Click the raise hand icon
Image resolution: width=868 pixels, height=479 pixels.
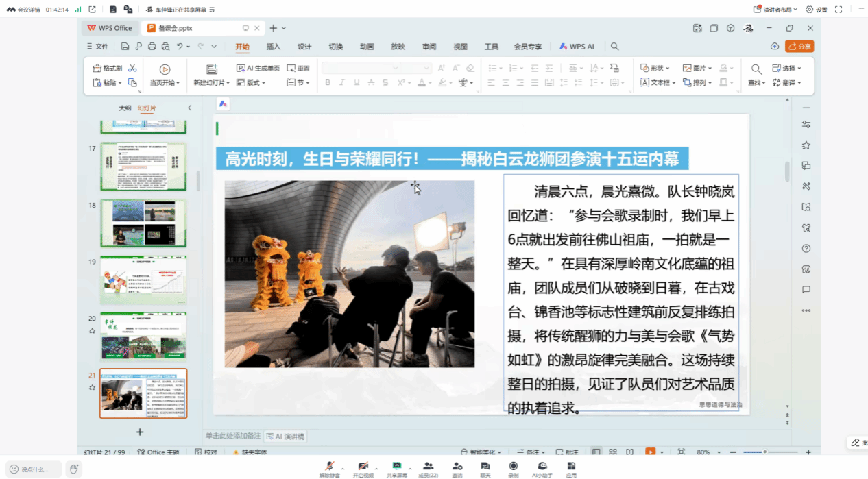point(74,469)
